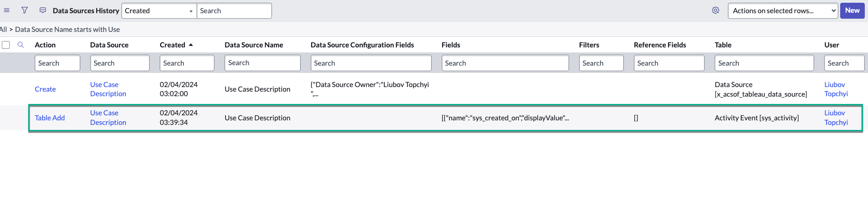
Task: Open Liubov Topchyi user link in Table Add row
Action: pos(836,118)
